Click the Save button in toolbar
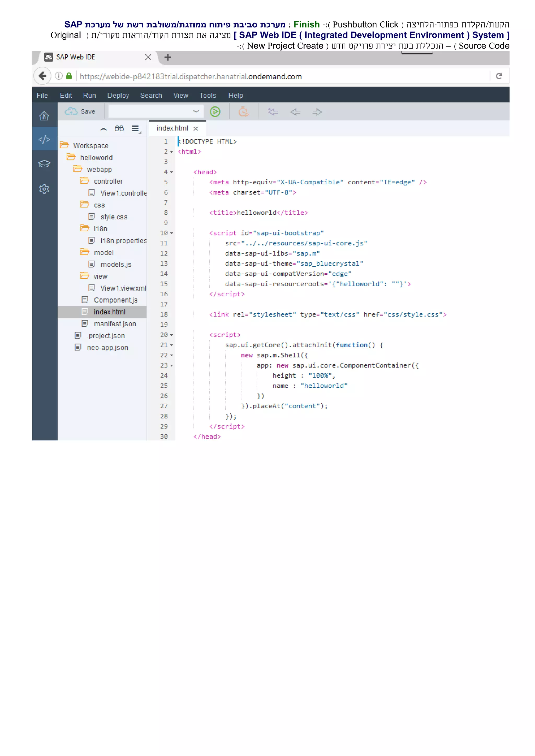The width and height of the screenshot is (535, 756). [80, 111]
